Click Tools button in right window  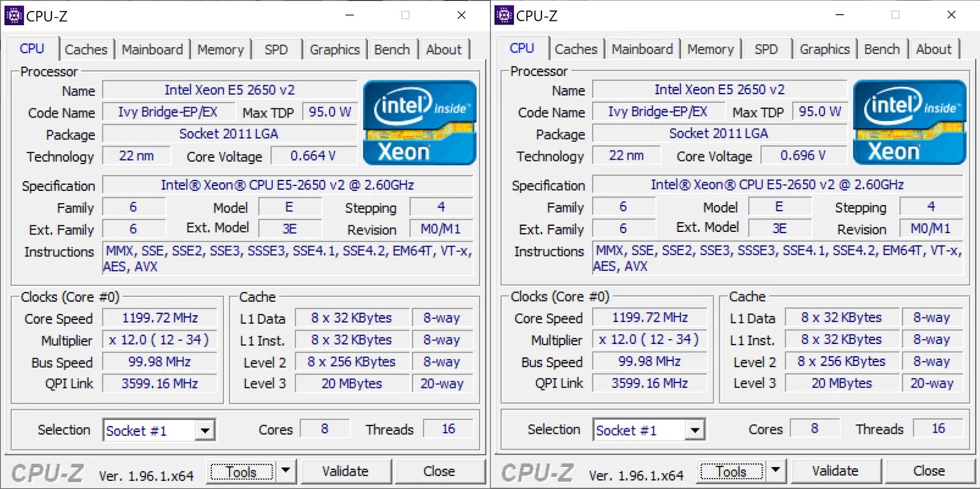(x=731, y=471)
